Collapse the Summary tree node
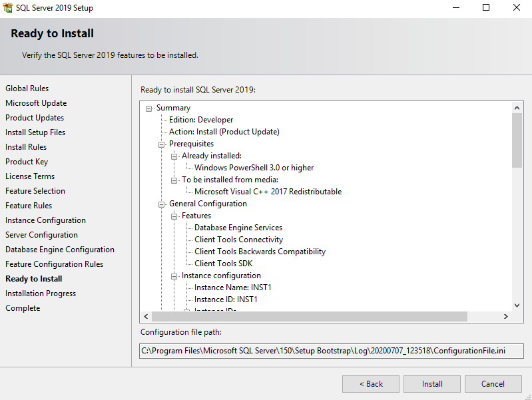This screenshot has width=532, height=400. [x=149, y=108]
